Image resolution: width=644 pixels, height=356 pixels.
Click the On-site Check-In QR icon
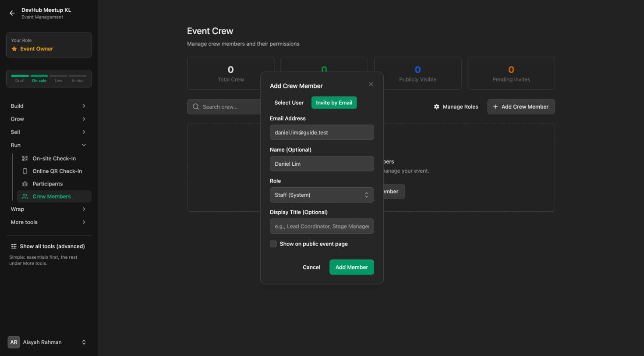point(25,158)
